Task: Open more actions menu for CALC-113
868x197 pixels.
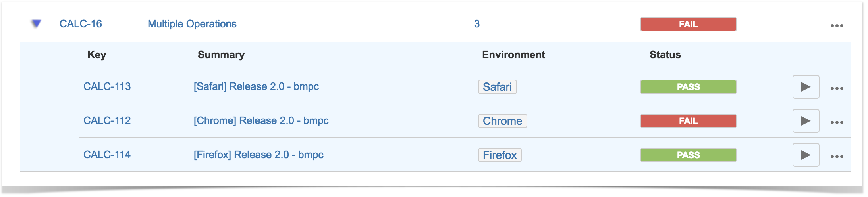Action: tap(837, 88)
